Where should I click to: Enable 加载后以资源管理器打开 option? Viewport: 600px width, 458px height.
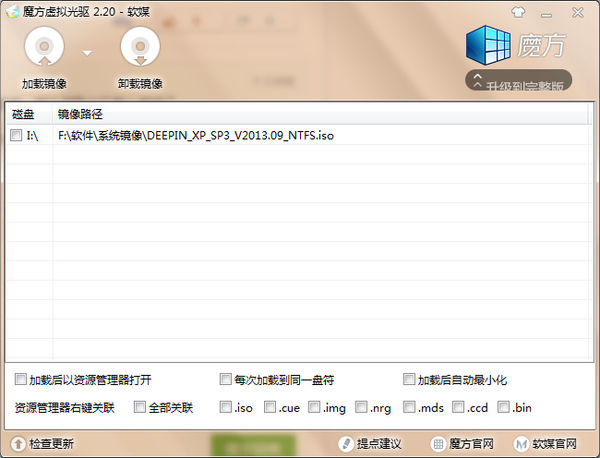(x=21, y=379)
